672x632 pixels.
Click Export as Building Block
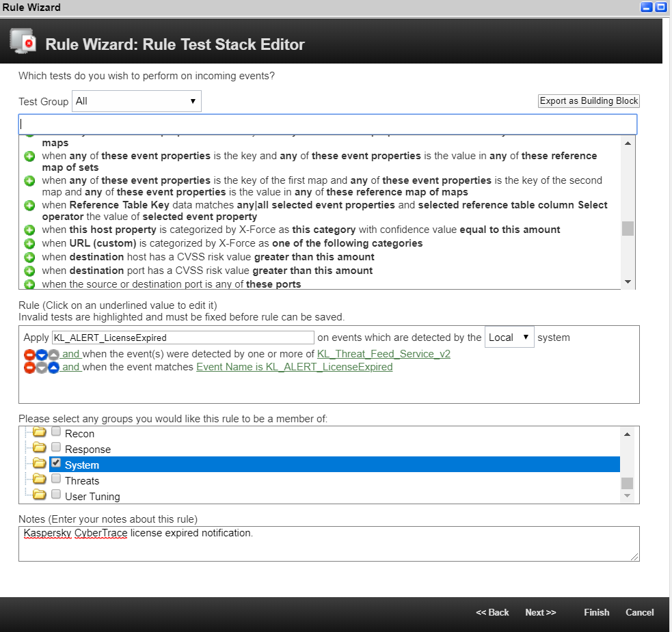pyautogui.click(x=588, y=100)
